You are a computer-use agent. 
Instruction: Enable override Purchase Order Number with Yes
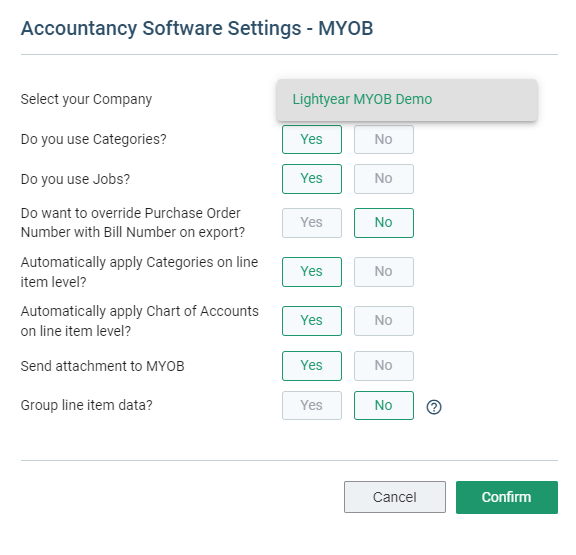click(x=312, y=223)
